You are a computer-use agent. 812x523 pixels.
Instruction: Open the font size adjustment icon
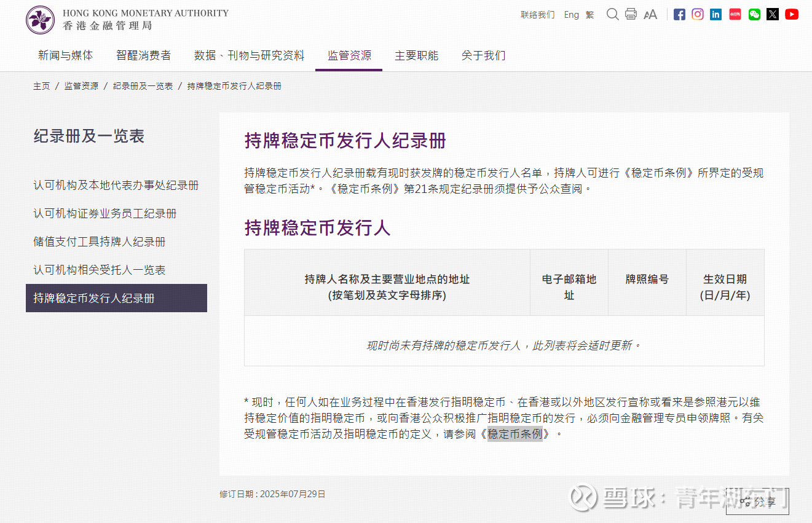click(x=650, y=14)
